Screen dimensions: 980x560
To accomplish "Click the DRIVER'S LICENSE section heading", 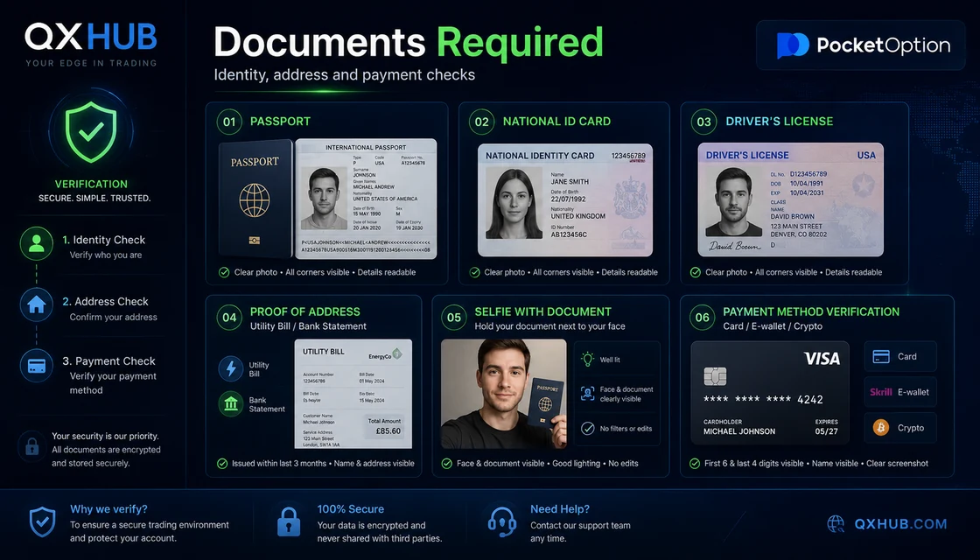I will tap(780, 122).
